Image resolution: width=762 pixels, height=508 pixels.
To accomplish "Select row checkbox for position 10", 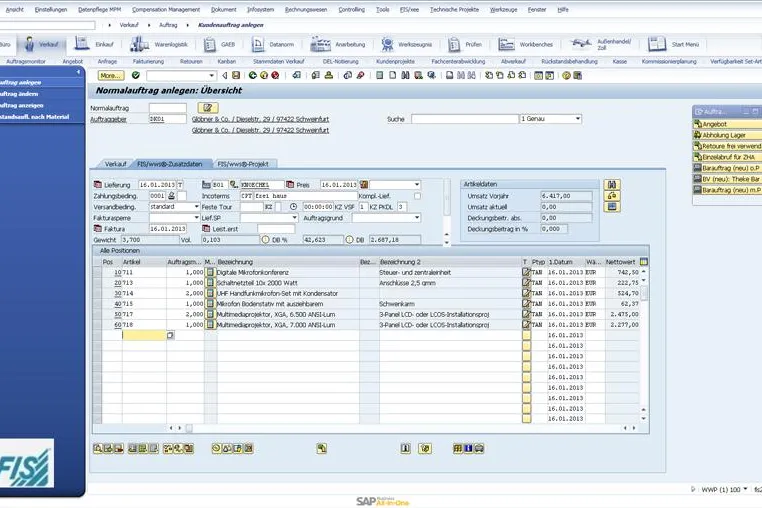I will [97, 272].
